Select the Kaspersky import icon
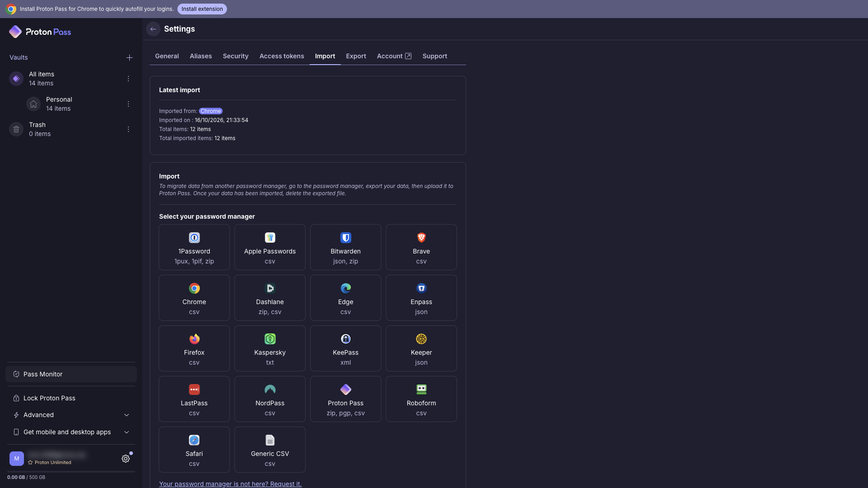The image size is (868, 488). coord(270,339)
